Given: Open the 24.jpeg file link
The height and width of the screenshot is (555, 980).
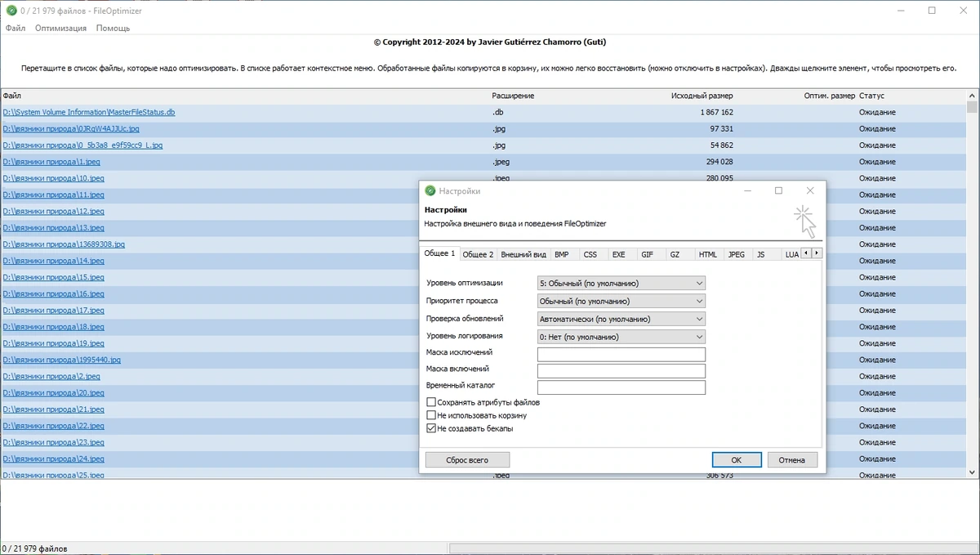Looking at the screenshot, I should pyautogui.click(x=54, y=459).
